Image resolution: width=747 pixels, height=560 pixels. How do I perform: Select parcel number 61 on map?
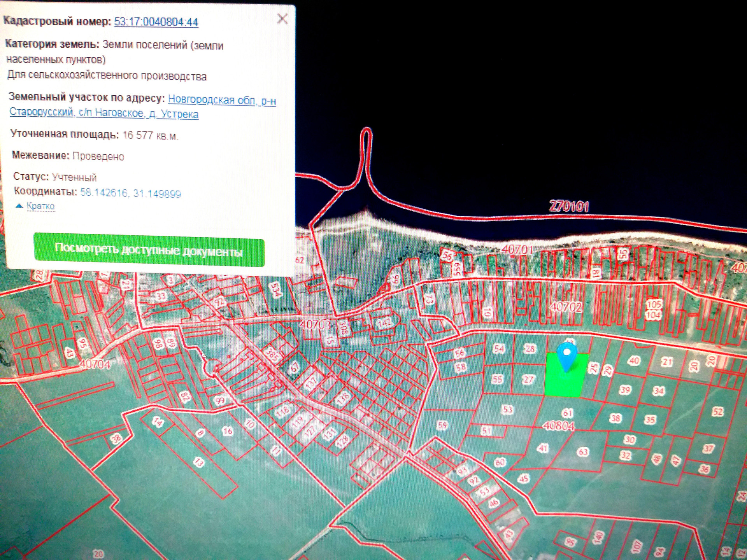pos(568,413)
